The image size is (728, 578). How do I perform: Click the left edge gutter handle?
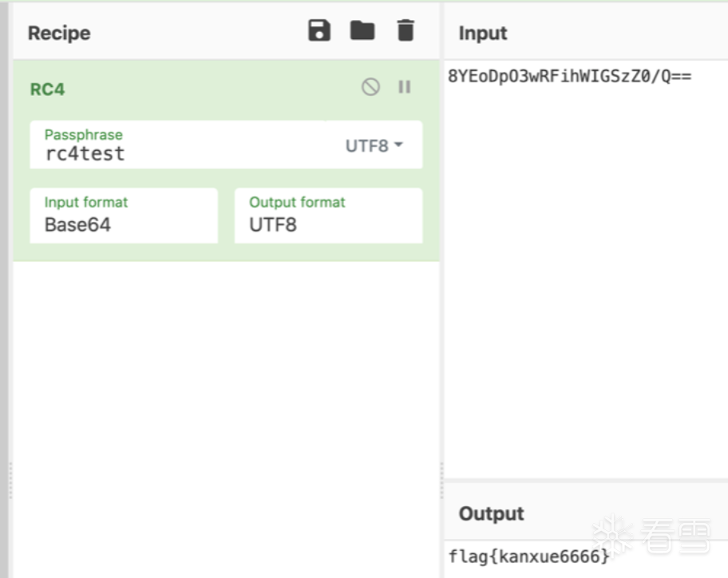click(x=9, y=479)
